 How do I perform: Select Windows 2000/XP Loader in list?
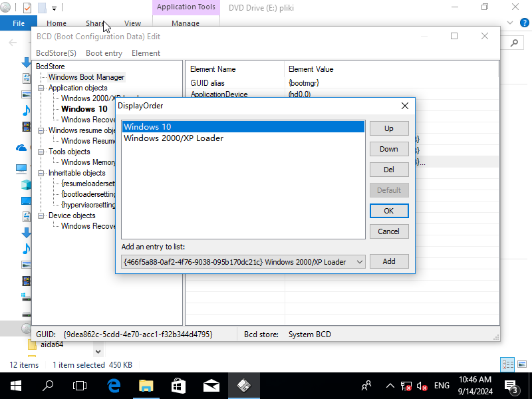tap(243, 138)
